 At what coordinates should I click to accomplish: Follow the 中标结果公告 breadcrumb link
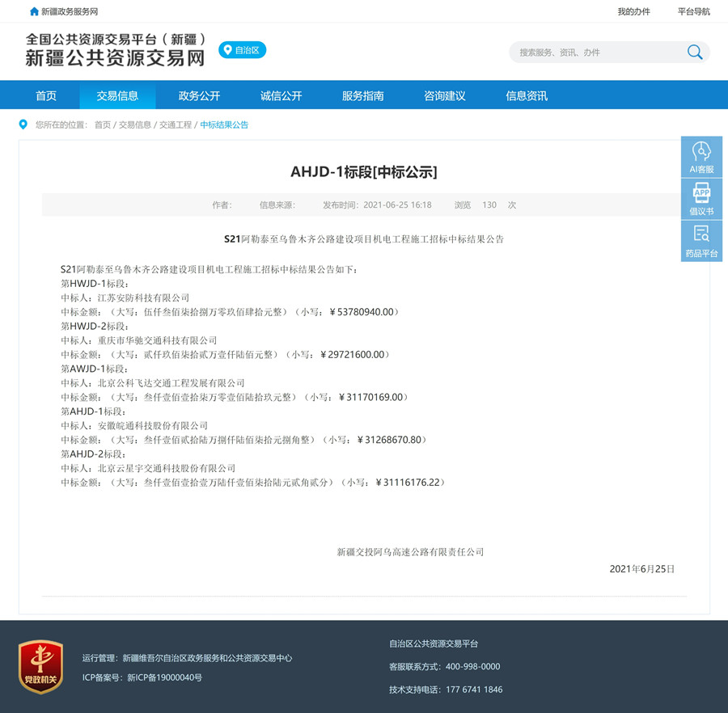click(224, 124)
